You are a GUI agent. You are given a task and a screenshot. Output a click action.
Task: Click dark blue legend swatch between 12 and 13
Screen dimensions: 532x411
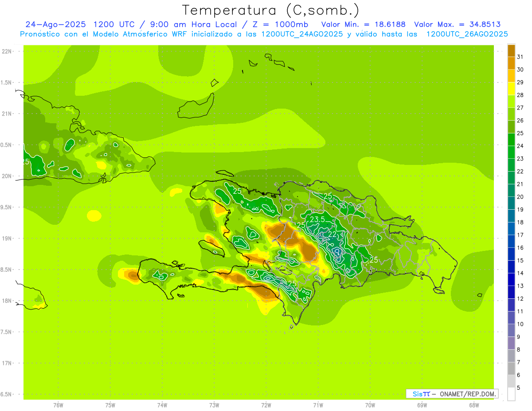pyautogui.click(x=511, y=292)
